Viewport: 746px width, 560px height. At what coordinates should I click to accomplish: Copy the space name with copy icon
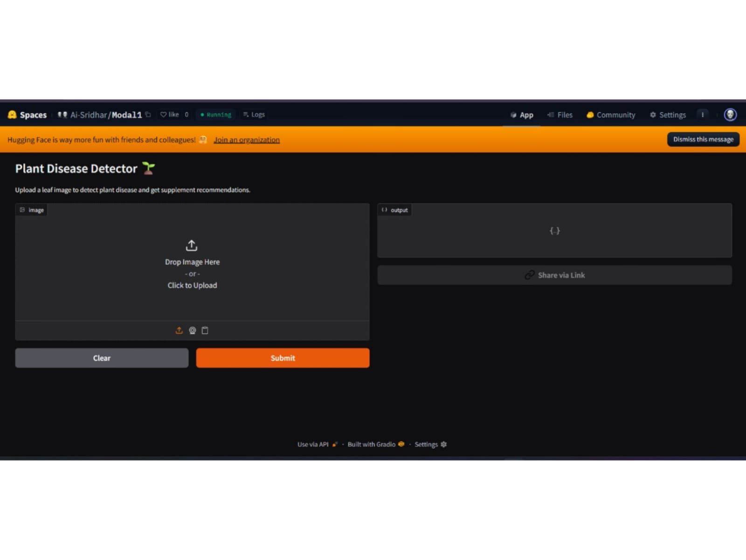pyautogui.click(x=148, y=115)
